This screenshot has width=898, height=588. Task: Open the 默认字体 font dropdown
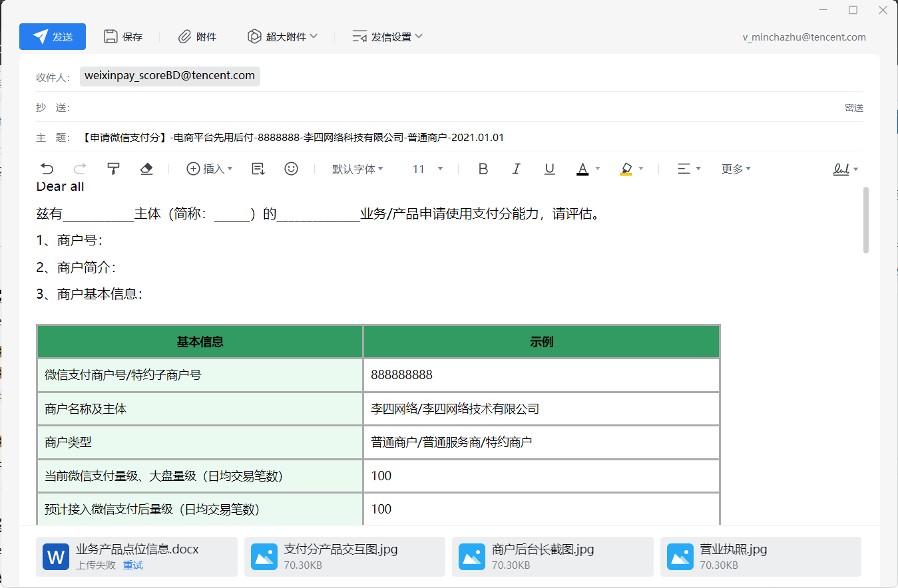click(x=358, y=169)
